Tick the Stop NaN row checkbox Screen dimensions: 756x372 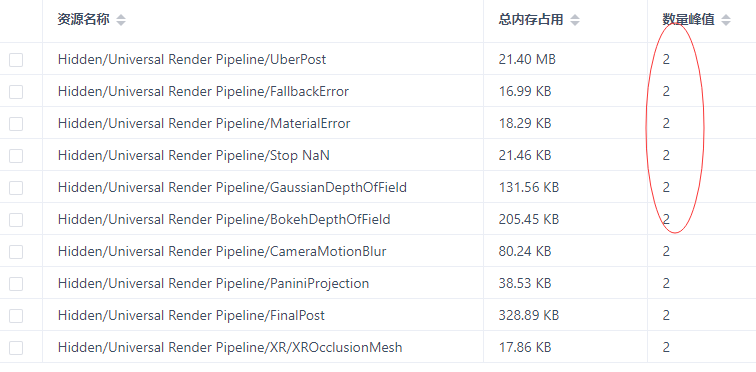(x=16, y=156)
